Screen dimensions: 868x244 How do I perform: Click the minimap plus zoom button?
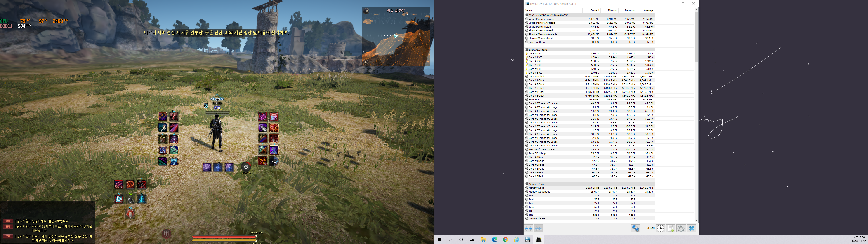click(366, 62)
